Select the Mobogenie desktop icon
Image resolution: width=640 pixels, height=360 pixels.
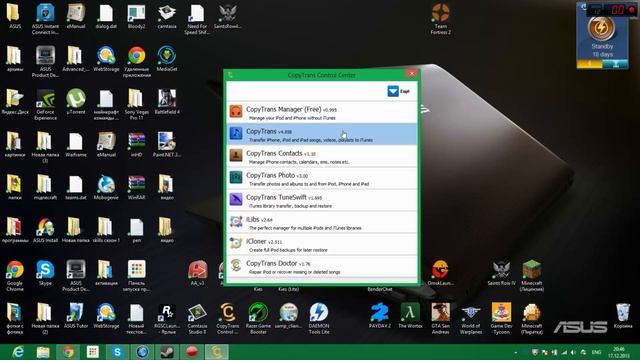(106, 188)
